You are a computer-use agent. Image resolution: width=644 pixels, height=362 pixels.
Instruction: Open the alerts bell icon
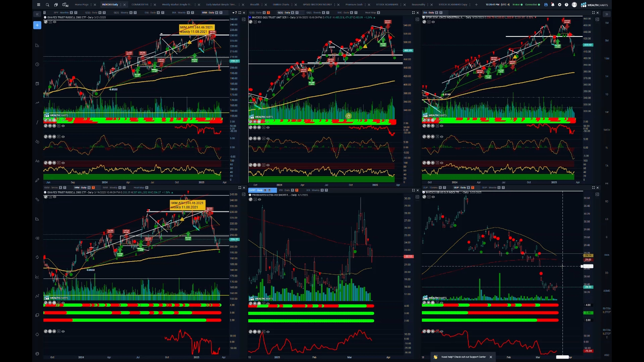pos(553,5)
